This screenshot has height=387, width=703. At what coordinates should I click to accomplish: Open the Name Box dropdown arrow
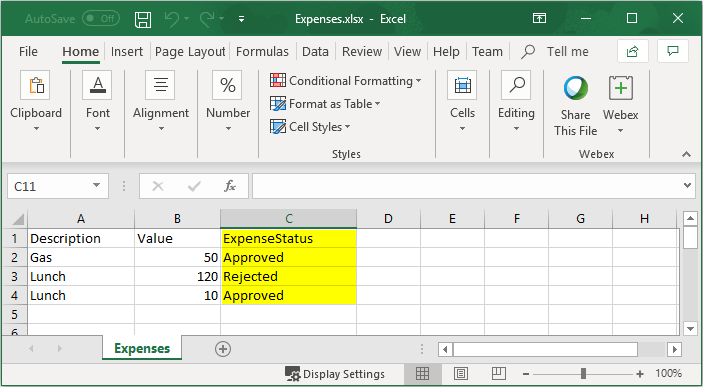(96, 185)
